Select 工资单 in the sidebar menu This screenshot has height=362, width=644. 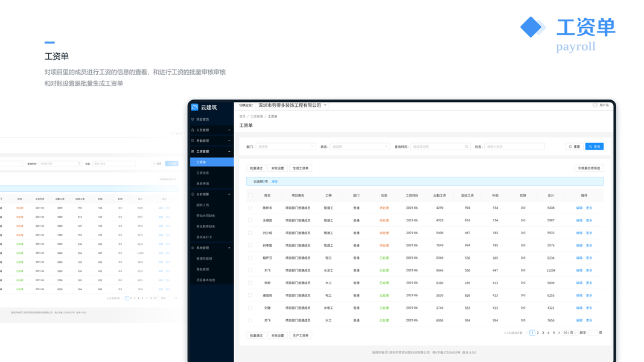pyautogui.click(x=212, y=162)
